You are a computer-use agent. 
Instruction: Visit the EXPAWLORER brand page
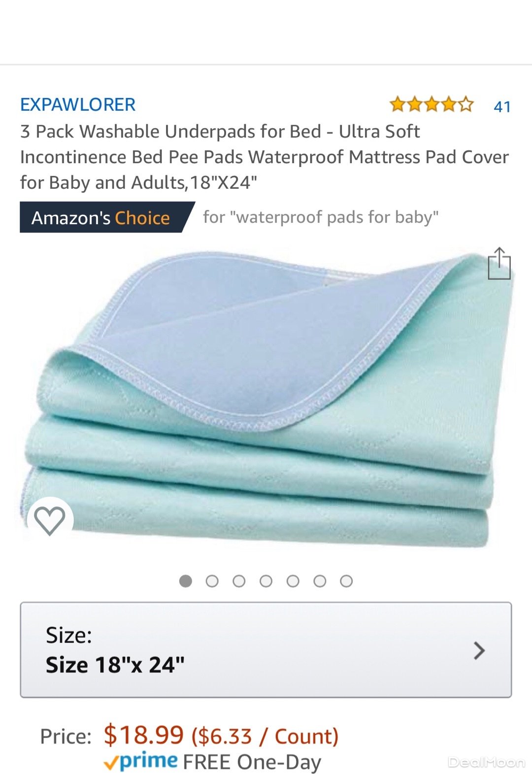[x=78, y=104]
